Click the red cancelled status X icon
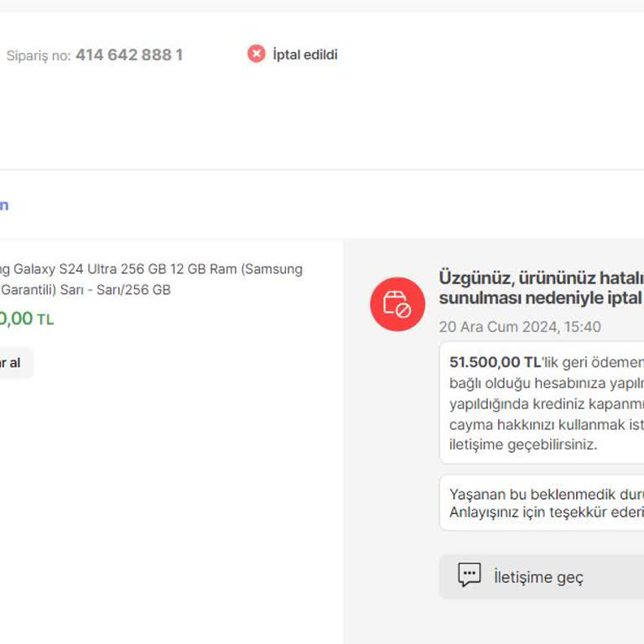Image resolution: width=644 pixels, height=644 pixels. pos(257,54)
